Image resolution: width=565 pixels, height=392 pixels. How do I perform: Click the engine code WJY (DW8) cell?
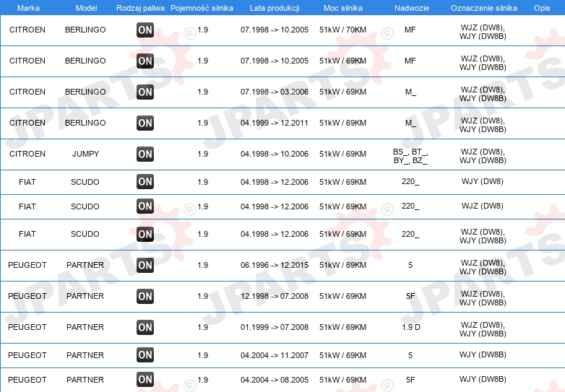pyautogui.click(x=483, y=181)
